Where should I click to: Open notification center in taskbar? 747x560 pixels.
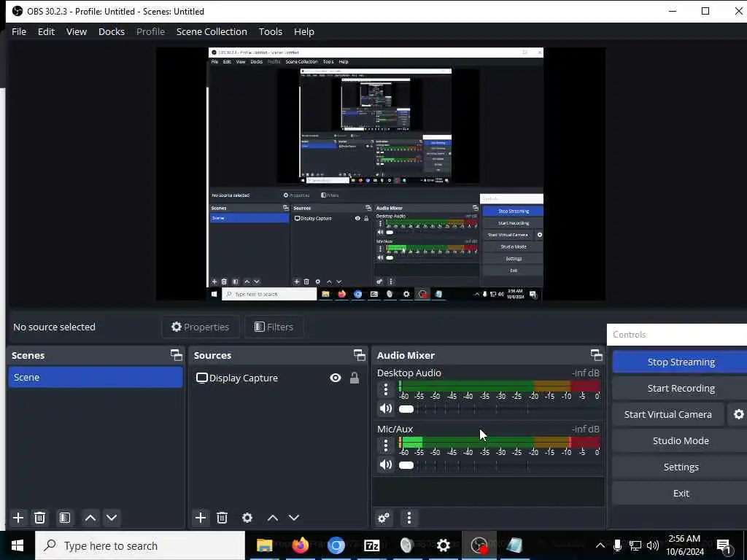724,545
